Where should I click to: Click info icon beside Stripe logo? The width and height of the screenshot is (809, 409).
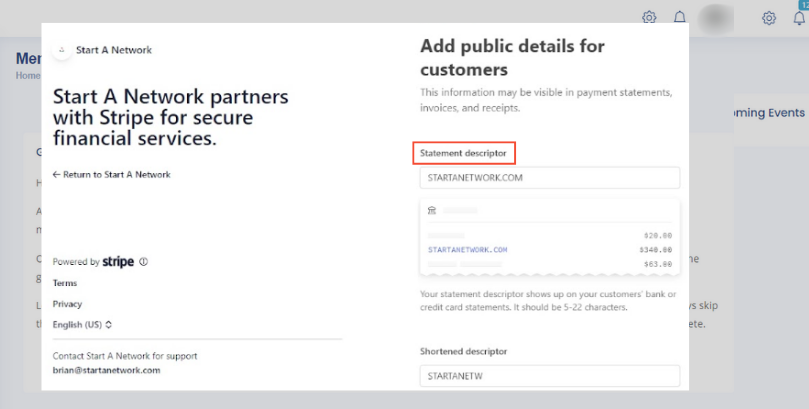tap(144, 262)
